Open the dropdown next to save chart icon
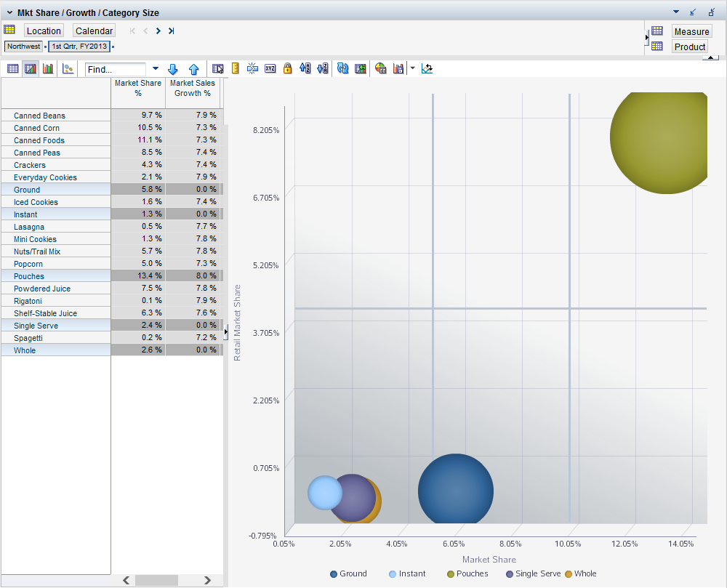The width and height of the screenshot is (727, 588). 412,69
